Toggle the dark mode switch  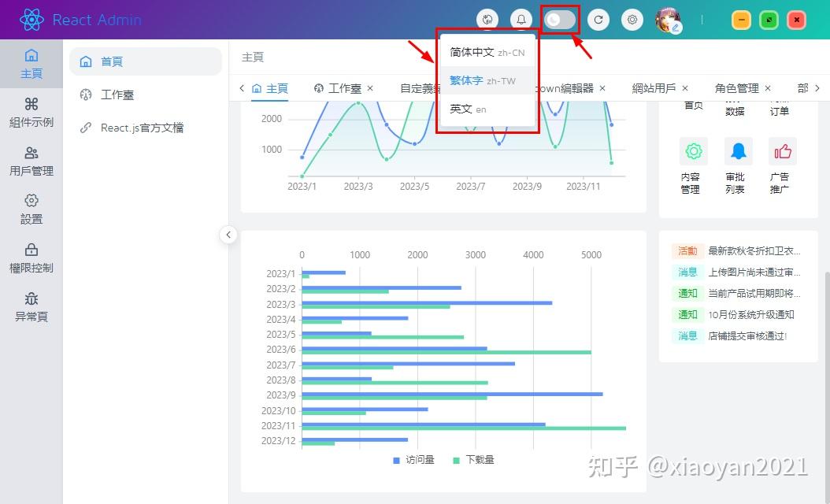[x=560, y=20]
